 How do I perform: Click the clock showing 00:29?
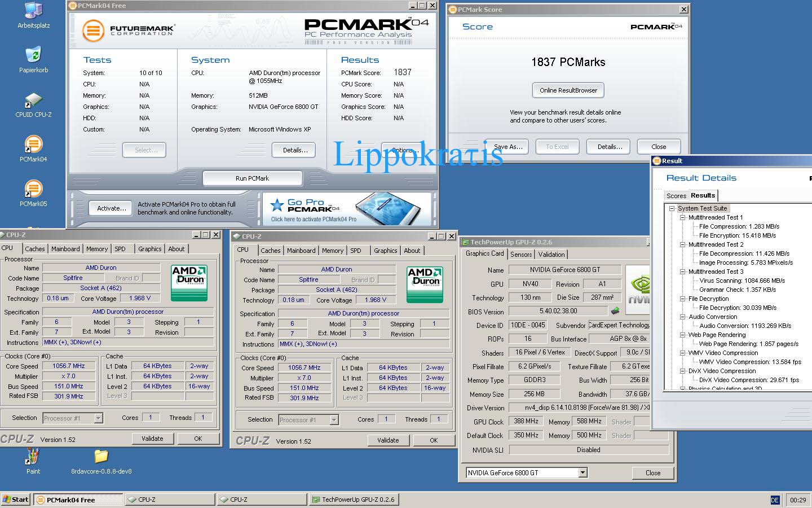798,500
